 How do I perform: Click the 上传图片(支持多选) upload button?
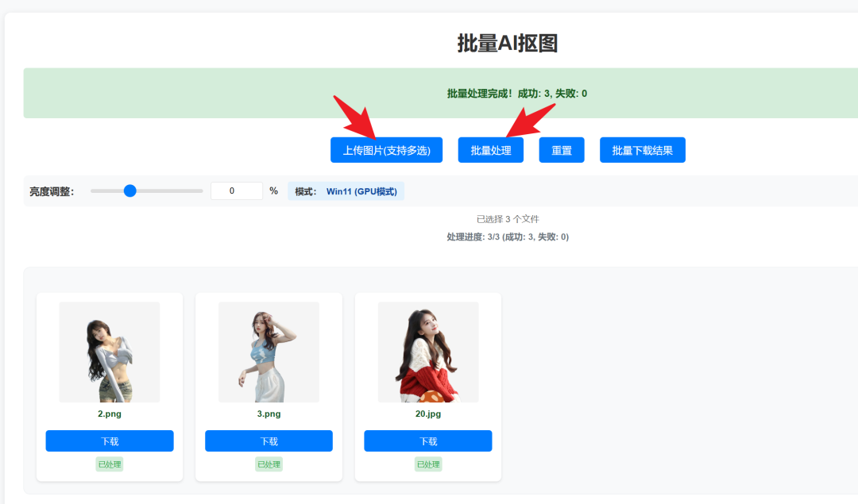point(386,149)
